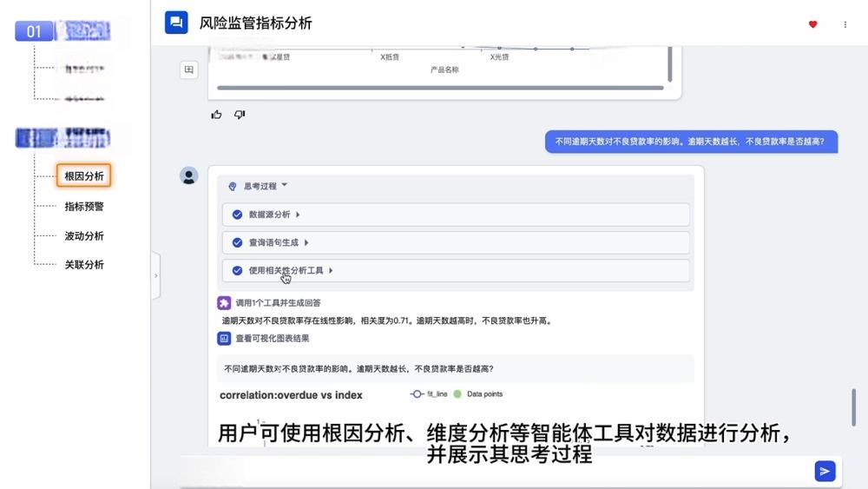This screenshot has width=868, height=489.
Task: Click the X光贷 axis label
Action: 499,57
